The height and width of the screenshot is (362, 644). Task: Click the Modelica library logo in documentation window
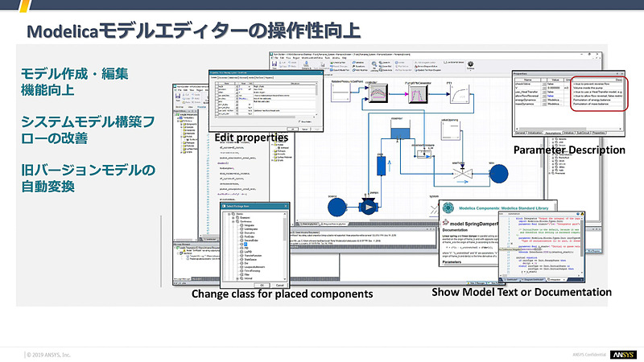coord(448,208)
